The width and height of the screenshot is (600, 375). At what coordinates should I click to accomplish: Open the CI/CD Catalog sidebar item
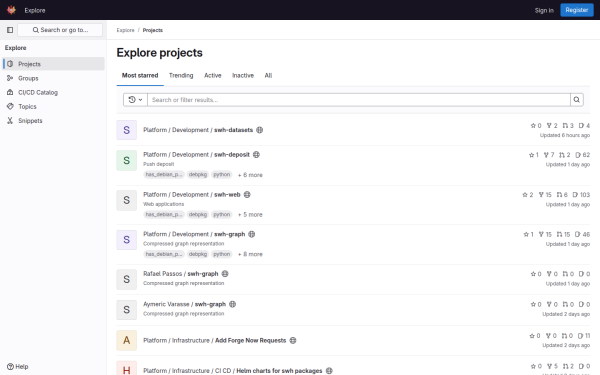pyautogui.click(x=54, y=92)
